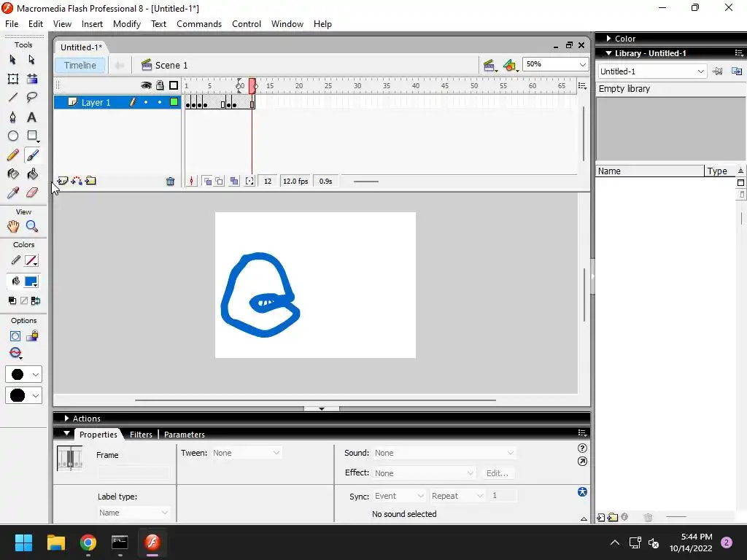This screenshot has width=747, height=560.
Task: Click Edit Symbols icon
Action: [510, 65]
